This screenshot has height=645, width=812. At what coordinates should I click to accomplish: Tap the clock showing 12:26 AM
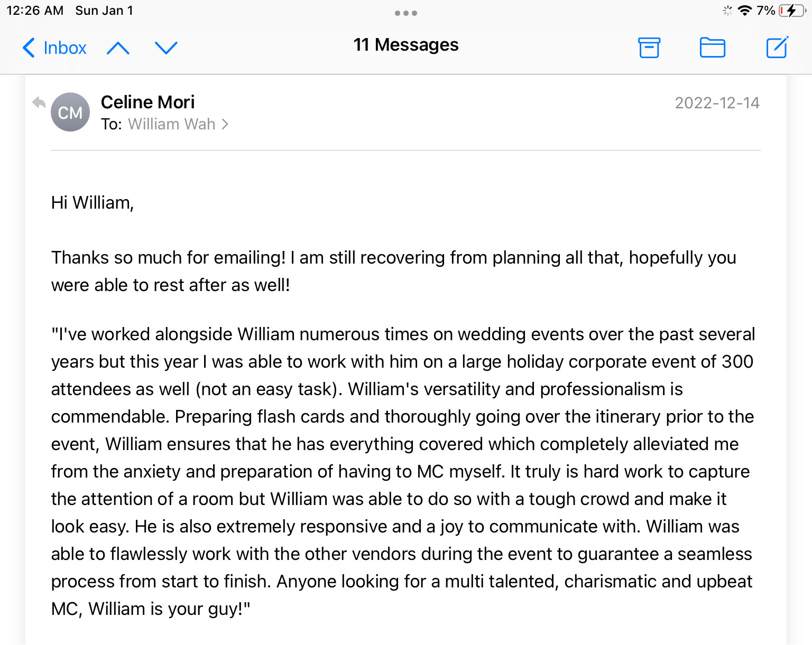point(35,11)
